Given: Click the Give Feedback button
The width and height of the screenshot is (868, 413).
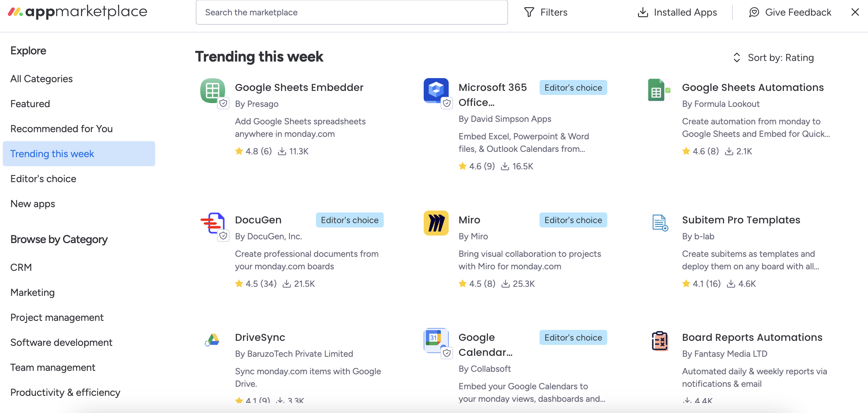Looking at the screenshot, I should pos(790,12).
